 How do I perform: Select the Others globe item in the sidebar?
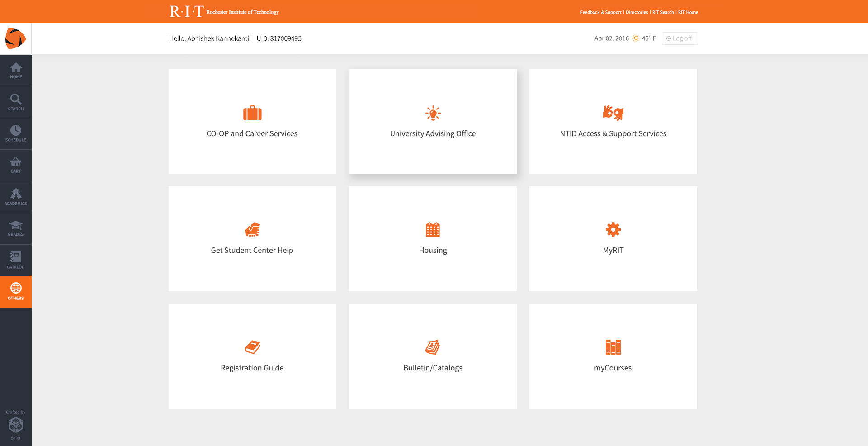[16, 292]
